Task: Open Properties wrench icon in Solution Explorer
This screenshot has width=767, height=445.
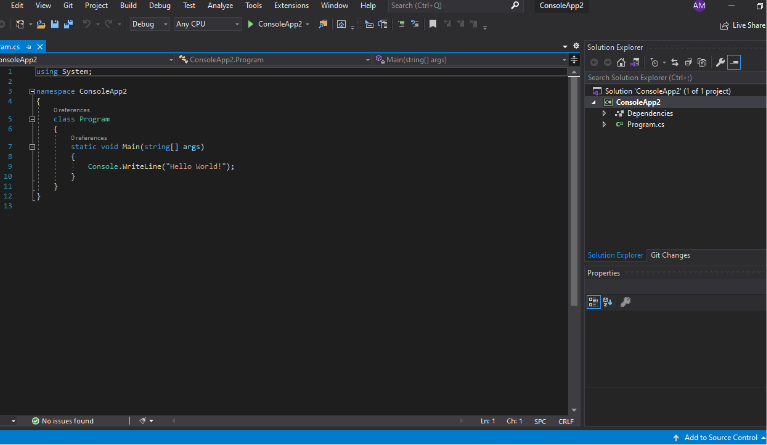Action: click(x=720, y=62)
